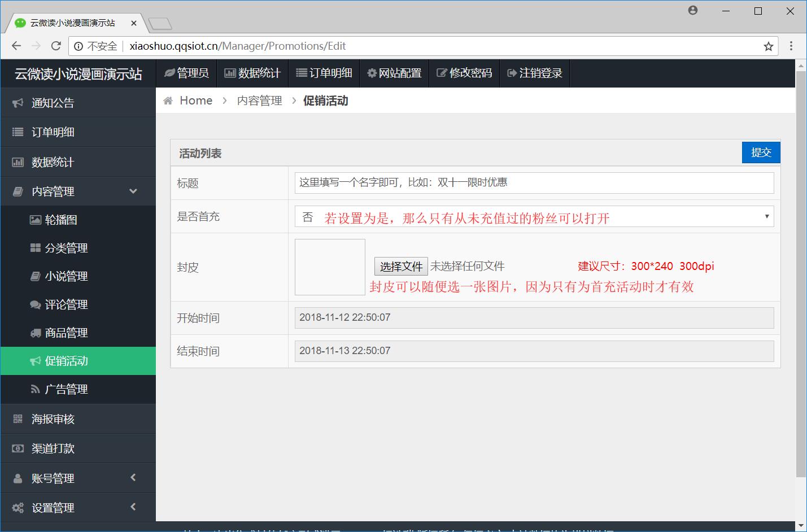Image resolution: width=807 pixels, height=532 pixels.
Task: Click the QR code icon next to 海报审核
Action: 18,419
